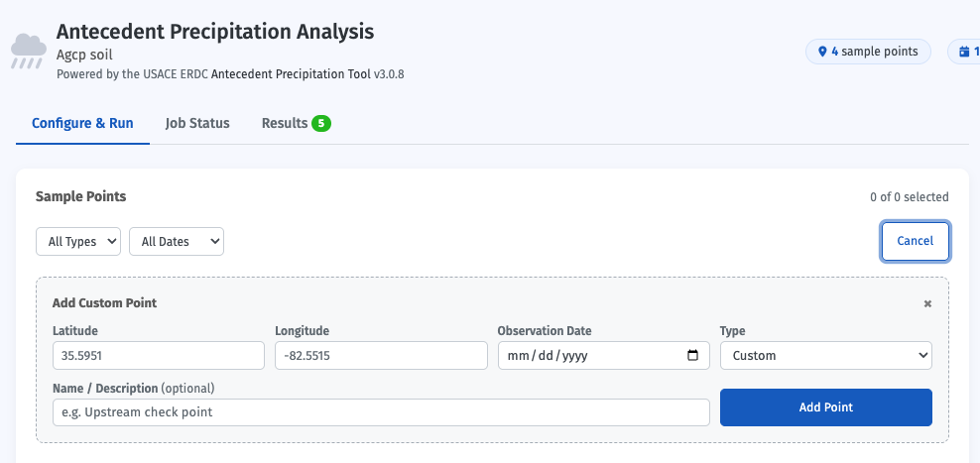This screenshot has width=980, height=463.
Task: Open the Results tab
Action: point(296,123)
